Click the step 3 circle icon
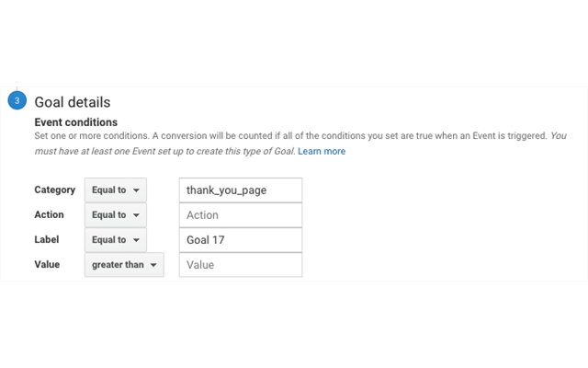 coord(17,101)
